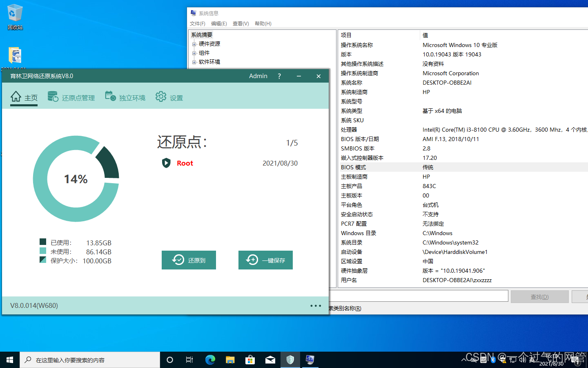The height and width of the screenshot is (368, 588).
Task: Open Mail app from taskbar
Action: coord(270,360)
